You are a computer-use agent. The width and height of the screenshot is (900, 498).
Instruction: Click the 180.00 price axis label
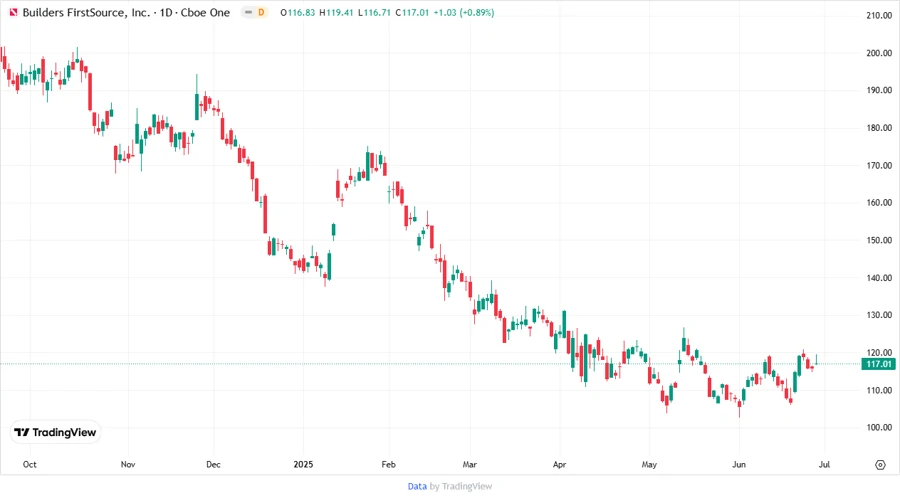879,128
